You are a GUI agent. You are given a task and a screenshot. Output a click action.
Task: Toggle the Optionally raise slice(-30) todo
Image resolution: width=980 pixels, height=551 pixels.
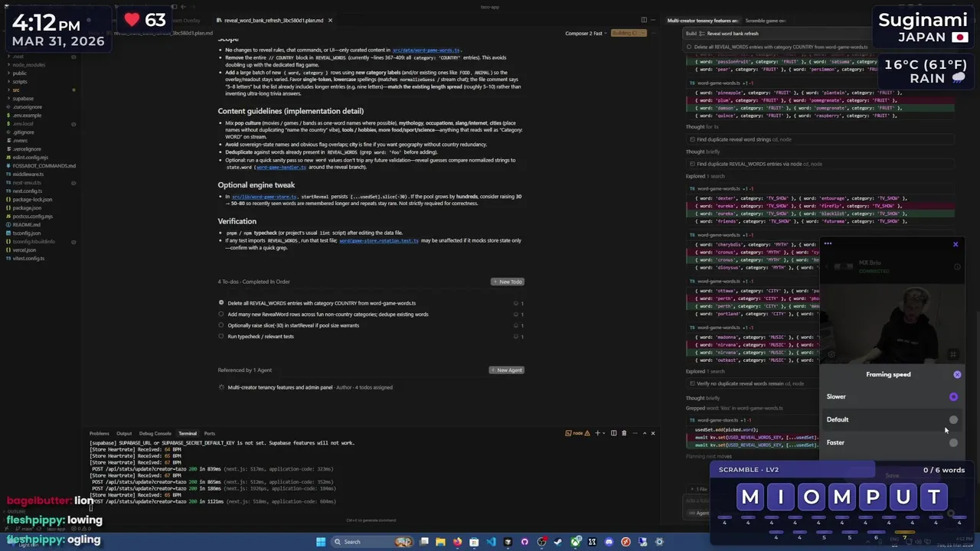tap(221, 325)
